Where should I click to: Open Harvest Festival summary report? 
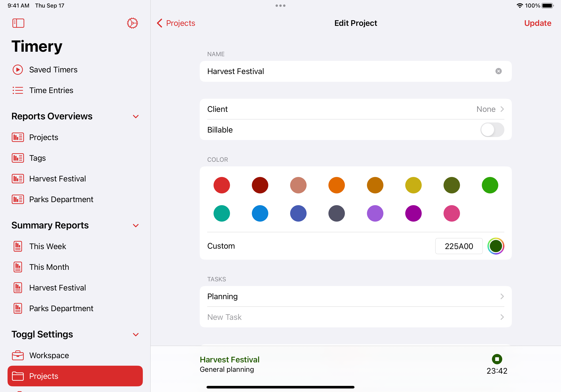click(75, 288)
